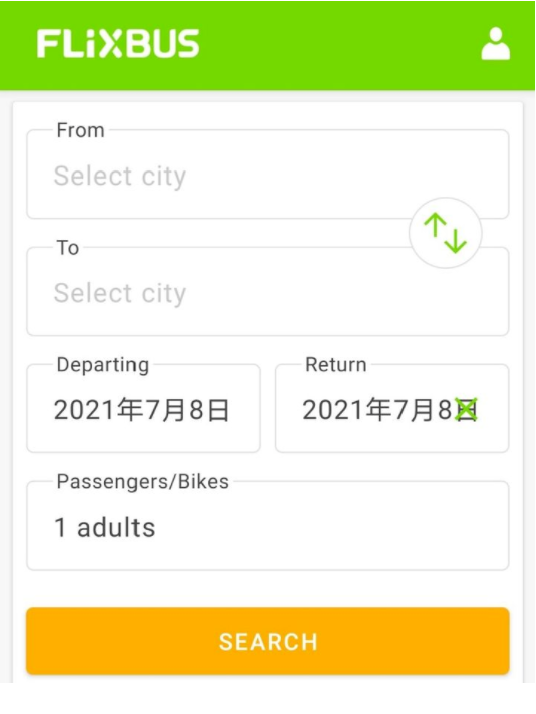Open the Return date picker
The width and height of the screenshot is (536, 714).
click(392, 408)
